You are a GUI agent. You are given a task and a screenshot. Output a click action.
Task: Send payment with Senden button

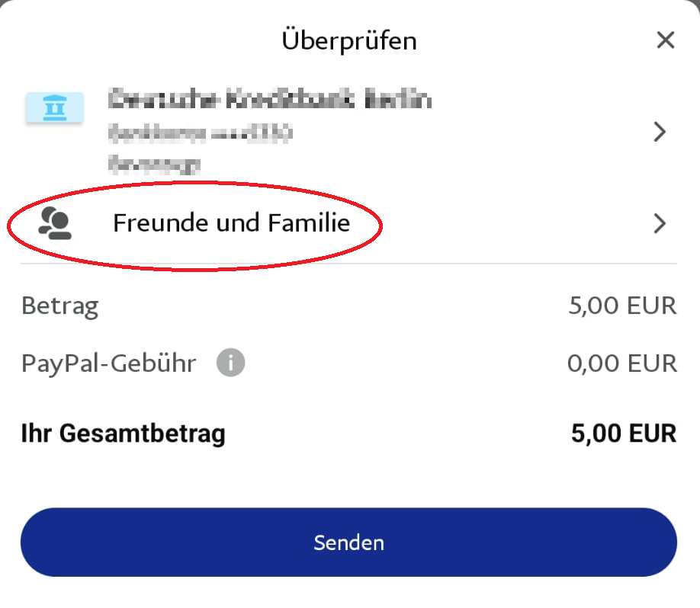348,542
